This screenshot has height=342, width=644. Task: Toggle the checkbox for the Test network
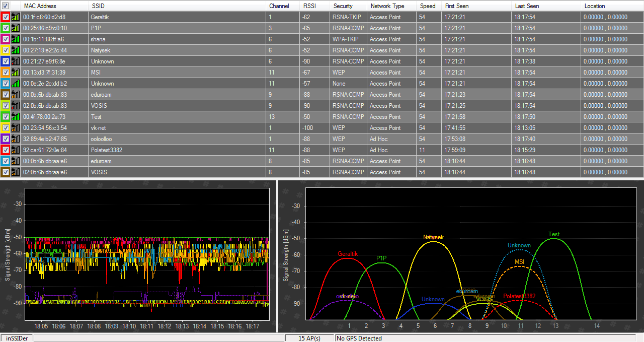(6, 116)
